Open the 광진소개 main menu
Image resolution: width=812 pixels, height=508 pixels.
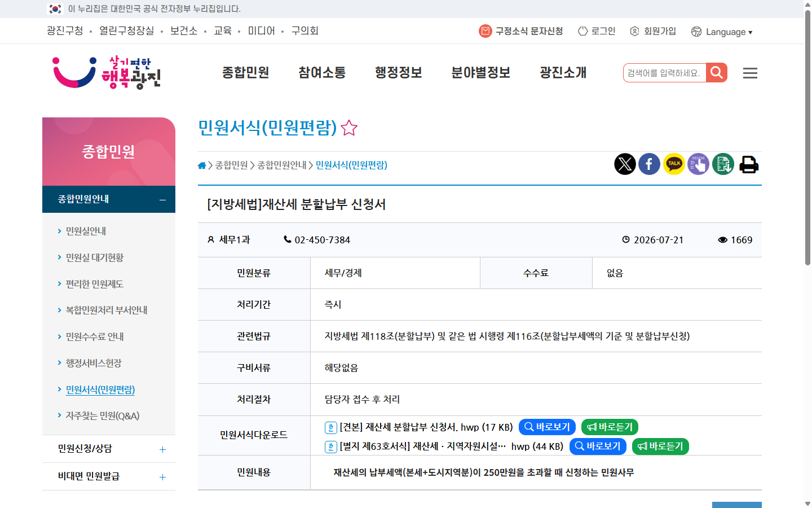[x=563, y=73]
